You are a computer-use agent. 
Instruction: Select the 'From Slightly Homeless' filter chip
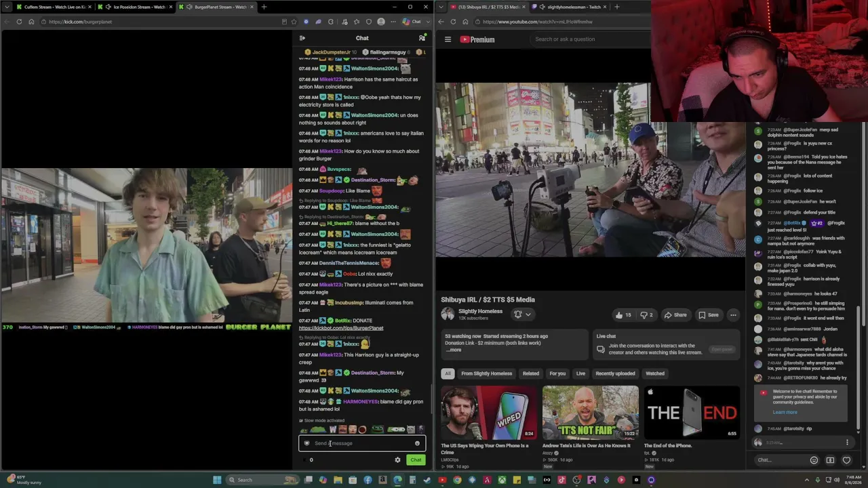click(x=486, y=373)
